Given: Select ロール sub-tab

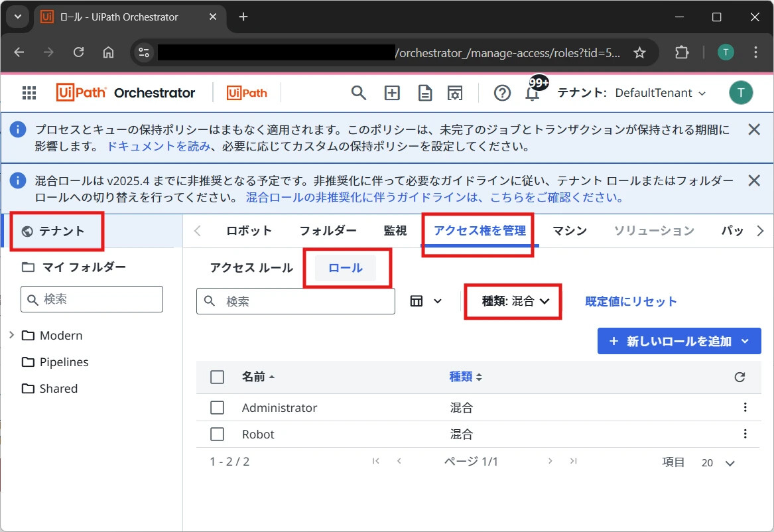Looking at the screenshot, I should (x=346, y=267).
